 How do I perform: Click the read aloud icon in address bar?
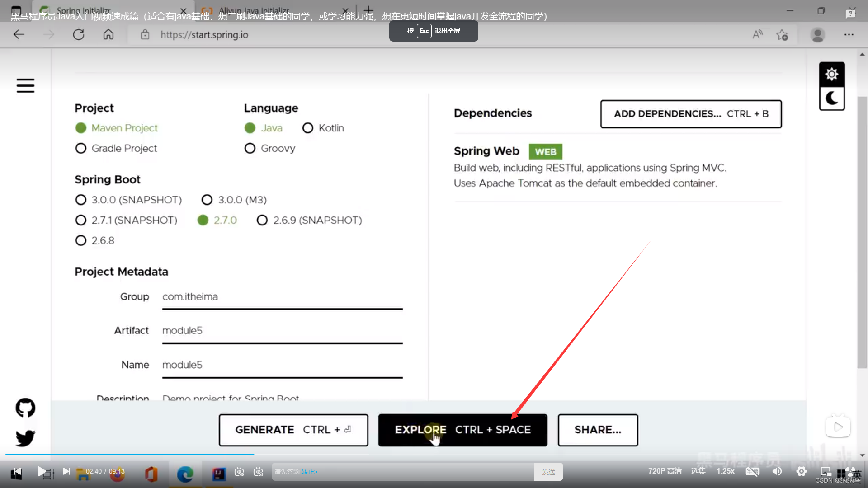pyautogui.click(x=758, y=34)
